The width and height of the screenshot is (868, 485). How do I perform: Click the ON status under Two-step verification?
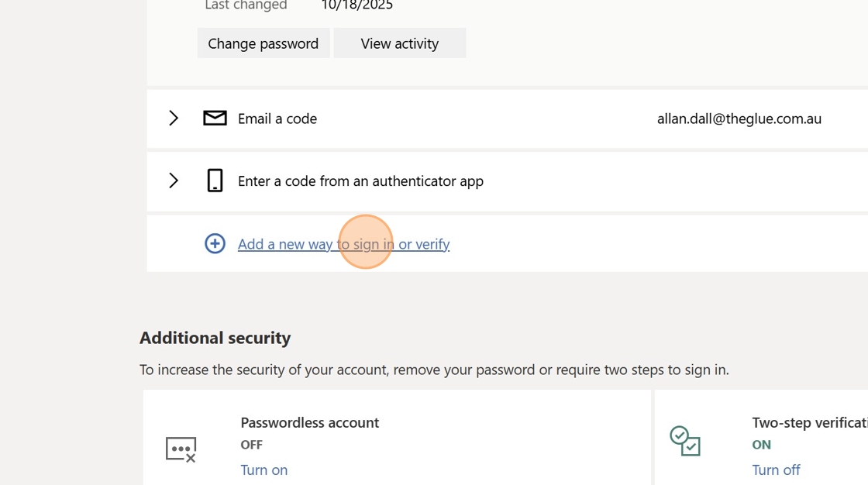coord(761,445)
